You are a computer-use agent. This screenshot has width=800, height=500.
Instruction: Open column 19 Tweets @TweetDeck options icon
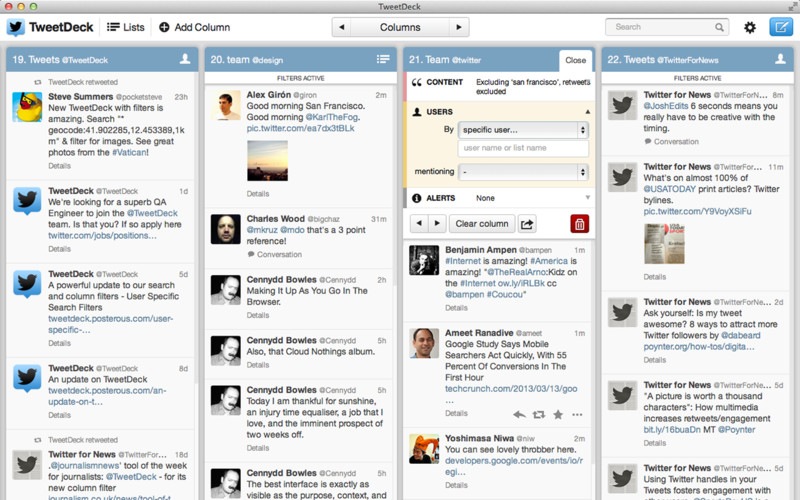tap(185, 59)
